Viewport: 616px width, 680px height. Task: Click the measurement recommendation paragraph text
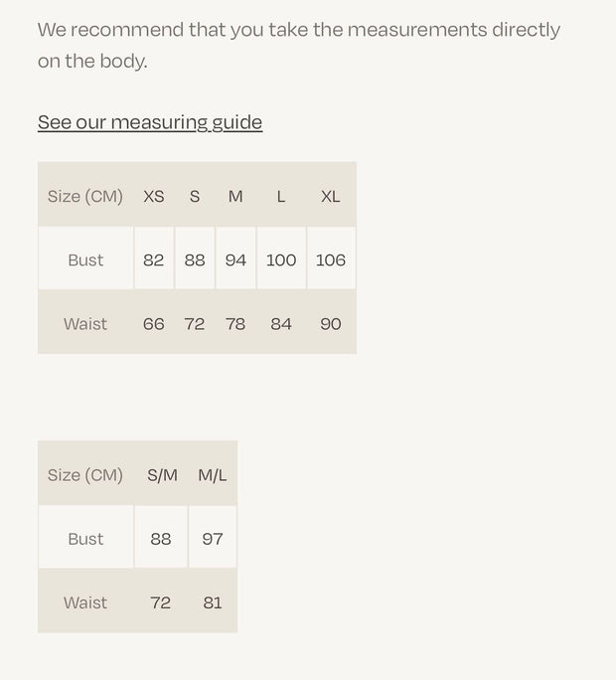click(299, 45)
